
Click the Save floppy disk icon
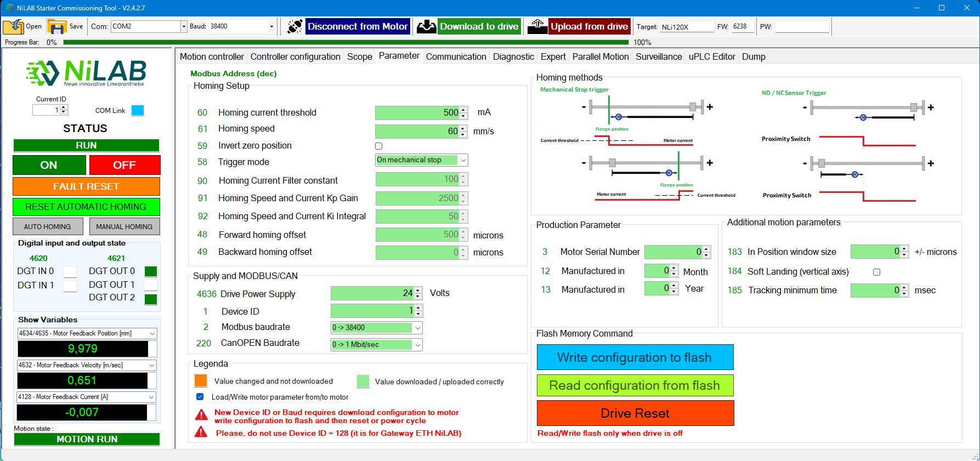click(x=56, y=26)
